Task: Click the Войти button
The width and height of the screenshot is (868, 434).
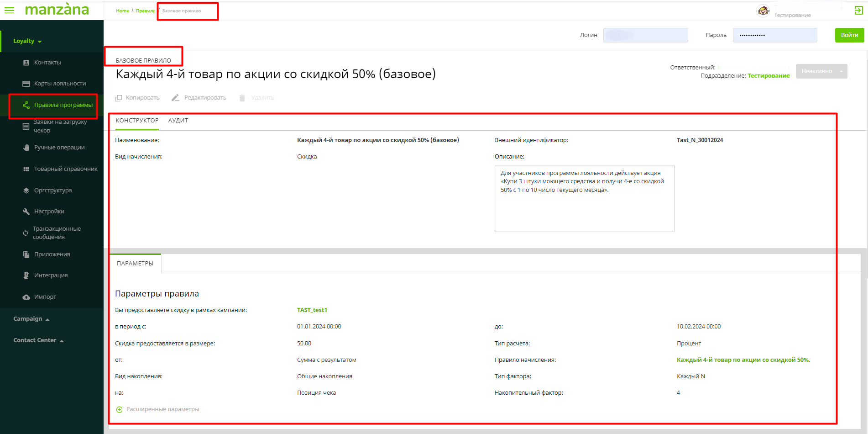Action: click(849, 35)
